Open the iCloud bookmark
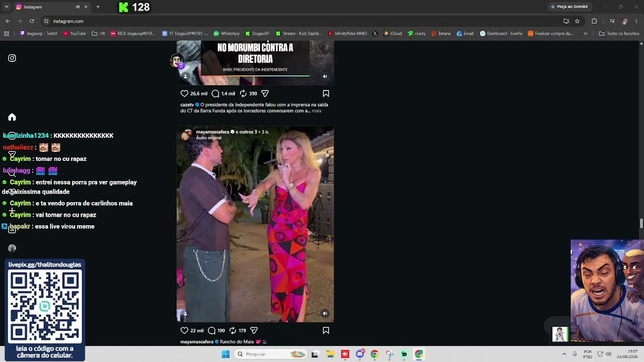Image resolution: width=644 pixels, height=362 pixels. [392, 34]
